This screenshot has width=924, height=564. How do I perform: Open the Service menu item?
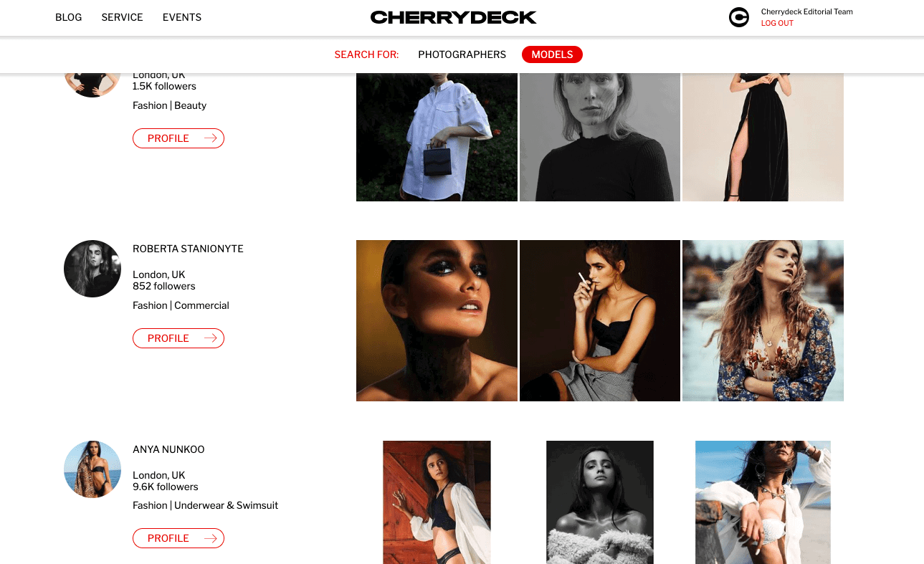pyautogui.click(x=122, y=17)
